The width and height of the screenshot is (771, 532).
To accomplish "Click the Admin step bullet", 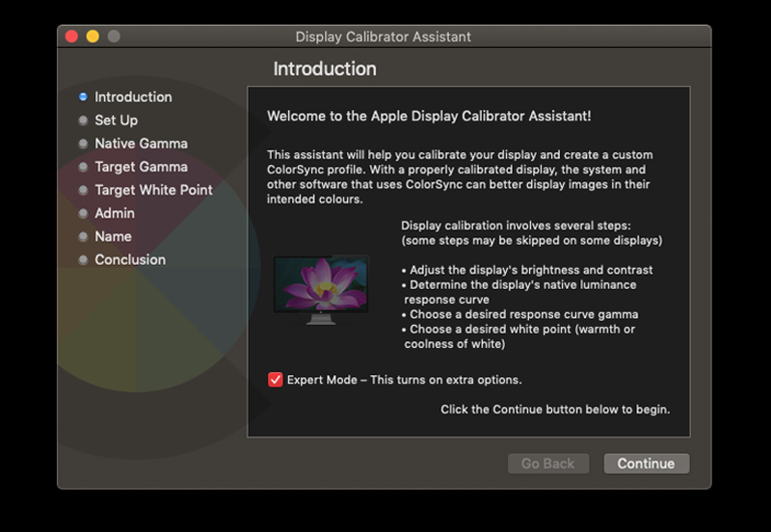I will [84, 213].
